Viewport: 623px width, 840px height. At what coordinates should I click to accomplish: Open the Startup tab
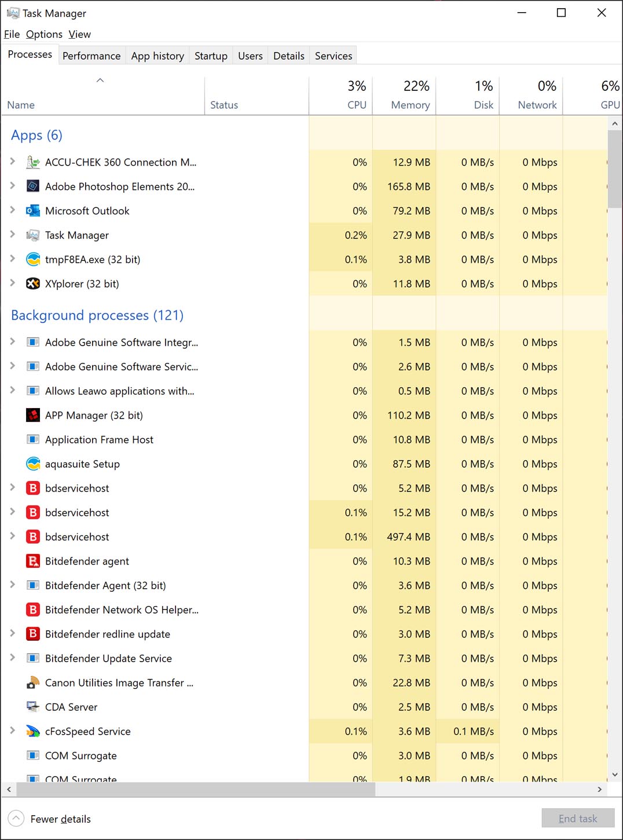[211, 56]
